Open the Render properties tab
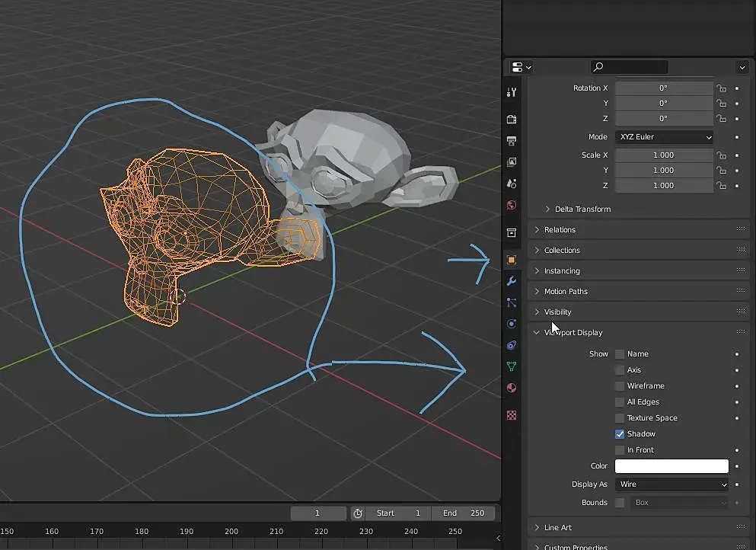The height and width of the screenshot is (550, 756). (x=512, y=120)
